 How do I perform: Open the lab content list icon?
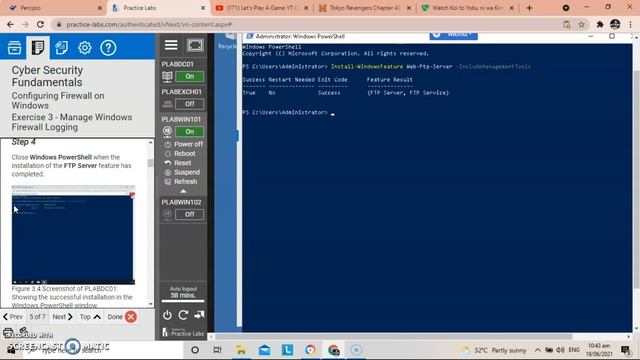(x=14, y=47)
